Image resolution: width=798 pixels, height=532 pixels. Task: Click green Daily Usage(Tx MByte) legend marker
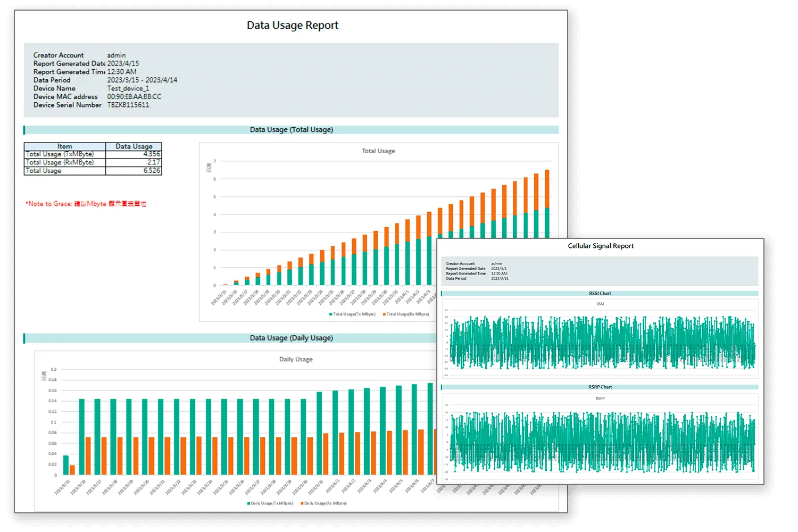(248, 503)
